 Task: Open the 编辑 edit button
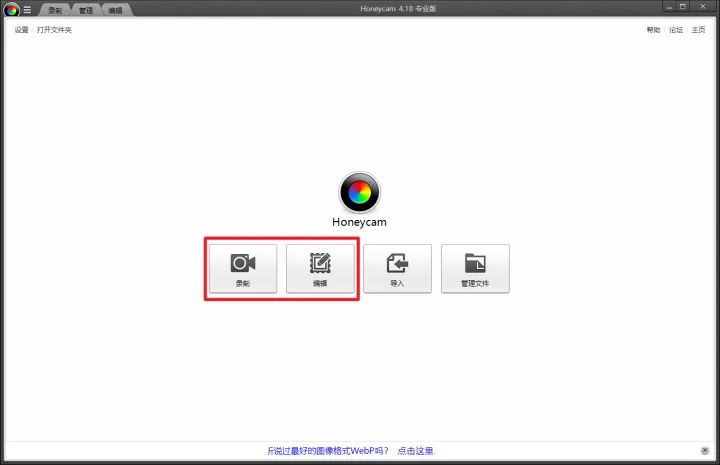(320, 269)
